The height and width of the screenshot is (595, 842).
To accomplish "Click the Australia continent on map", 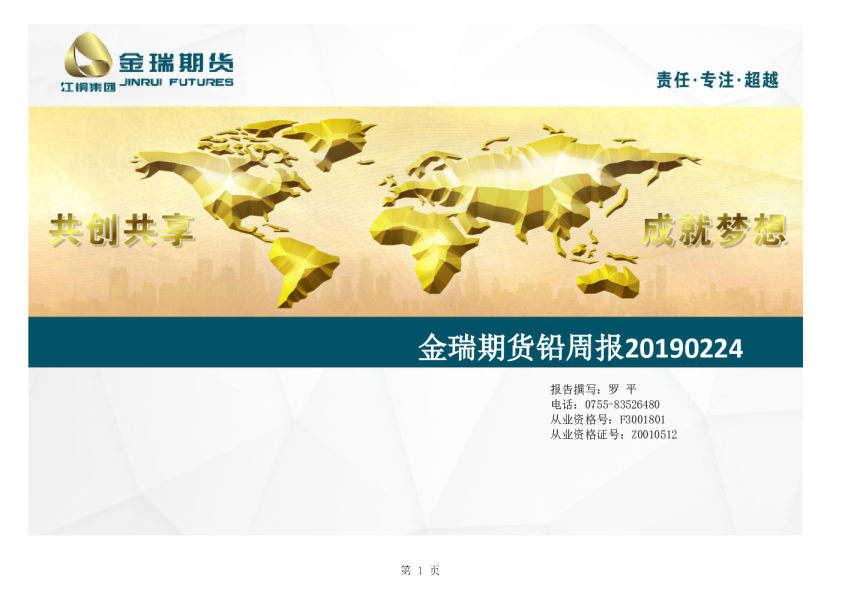I will 608,279.
